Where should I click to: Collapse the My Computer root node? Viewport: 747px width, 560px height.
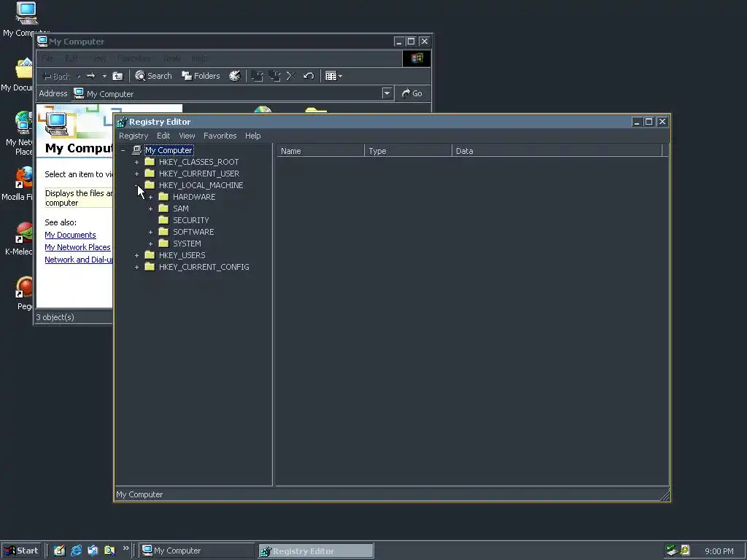(x=123, y=150)
